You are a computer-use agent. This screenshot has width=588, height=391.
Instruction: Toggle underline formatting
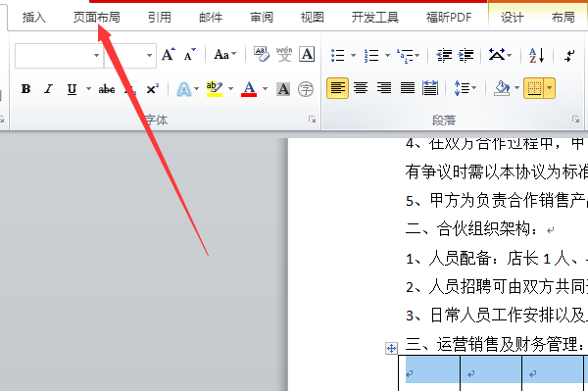click(x=72, y=89)
